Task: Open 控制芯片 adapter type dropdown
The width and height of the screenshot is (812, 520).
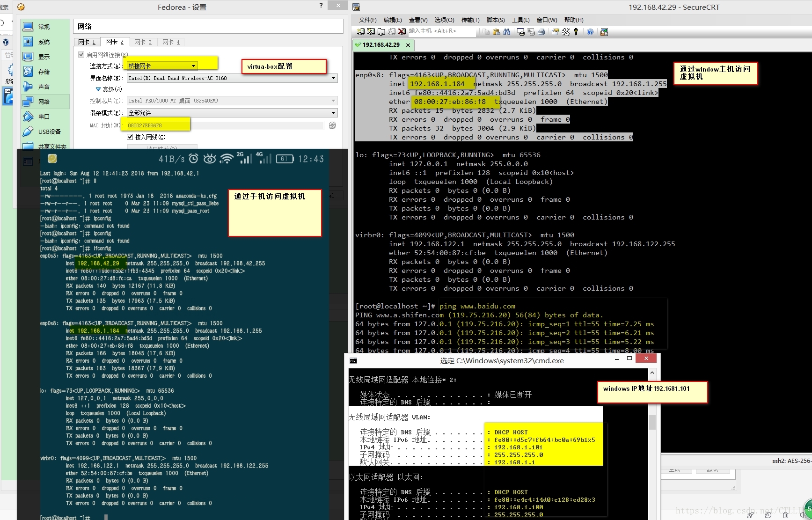Action: point(232,101)
